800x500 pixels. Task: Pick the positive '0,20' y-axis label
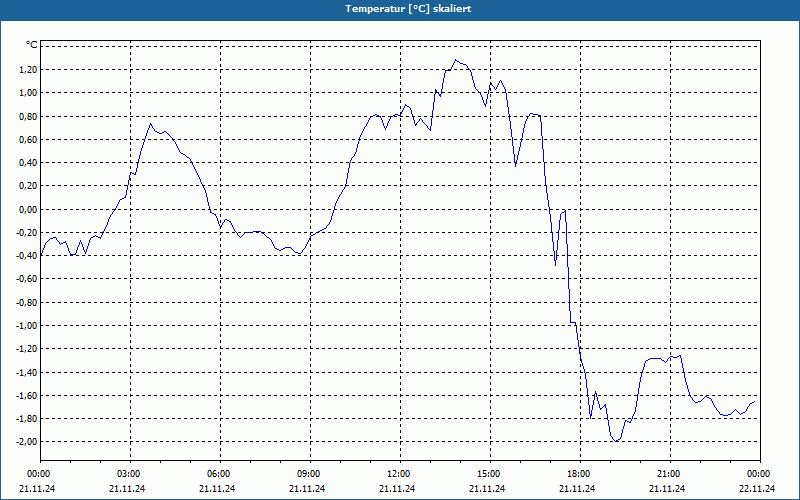click(29, 186)
